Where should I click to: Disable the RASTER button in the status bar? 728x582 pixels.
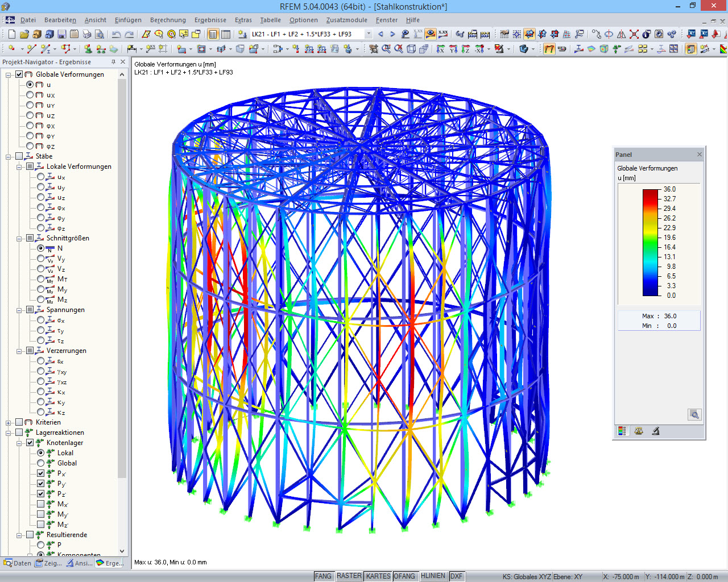coord(349,576)
